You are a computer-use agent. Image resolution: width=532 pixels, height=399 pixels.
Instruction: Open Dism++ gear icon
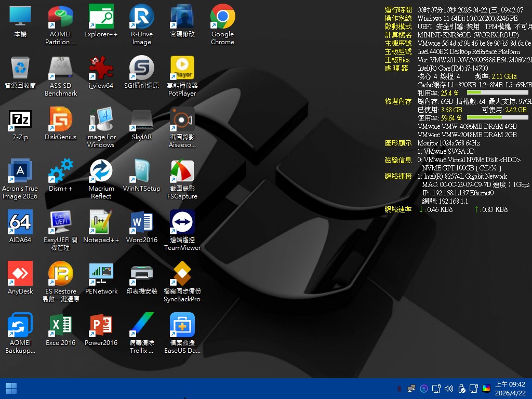click(x=61, y=171)
